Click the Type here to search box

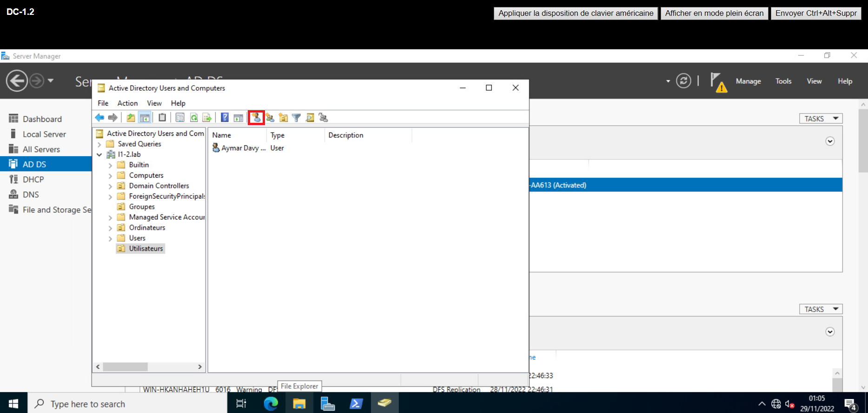127,403
